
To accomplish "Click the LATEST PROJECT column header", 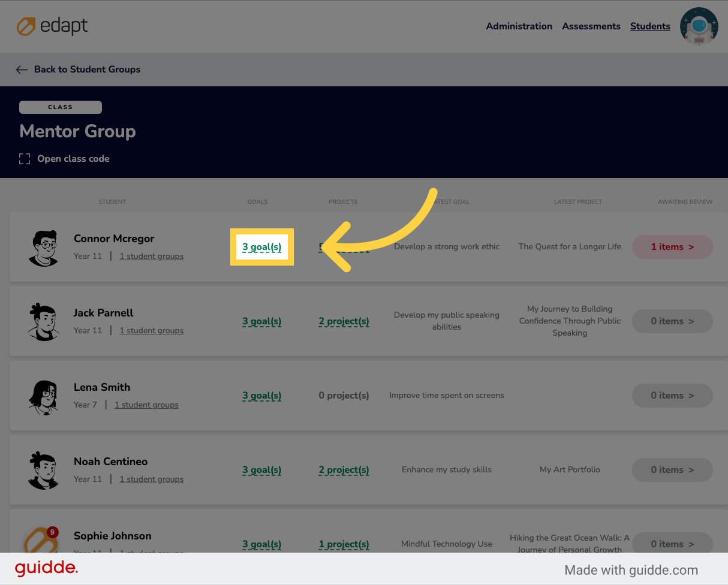I will point(578,202).
